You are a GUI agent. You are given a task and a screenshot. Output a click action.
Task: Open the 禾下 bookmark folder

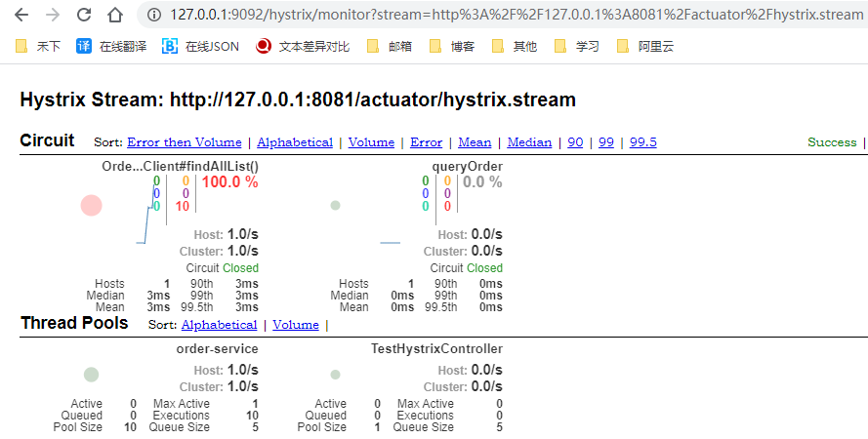(x=38, y=47)
